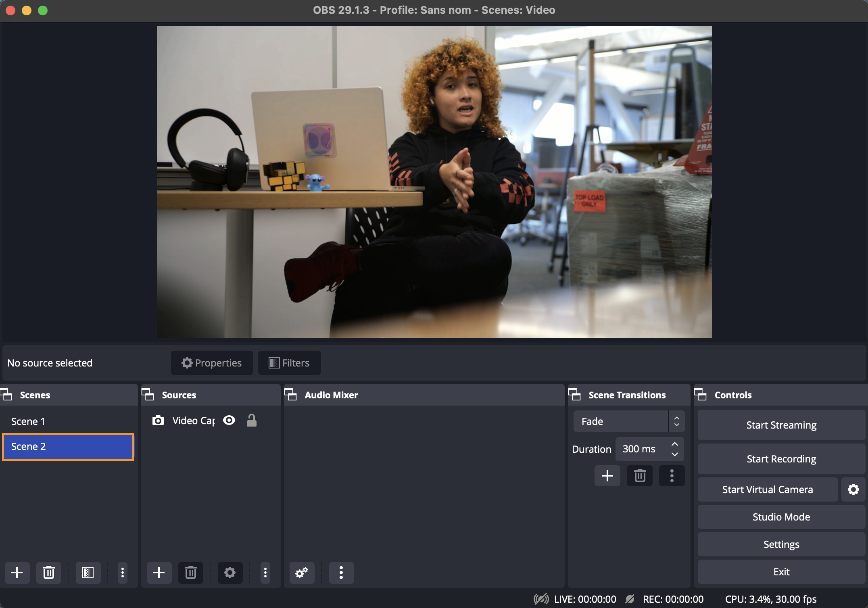Screen dimensions: 868x608
Task: Add a new scene with plus icon
Action: point(17,573)
